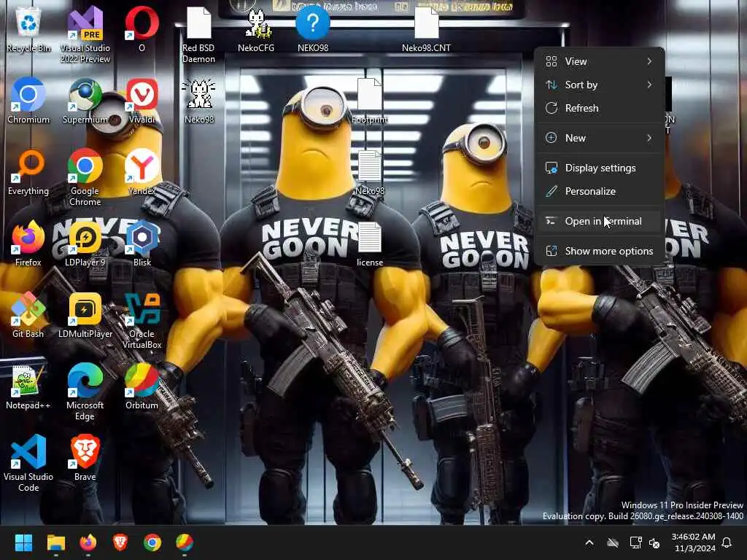
Task: Select the Brave desktop shortcut
Action: tap(85, 458)
